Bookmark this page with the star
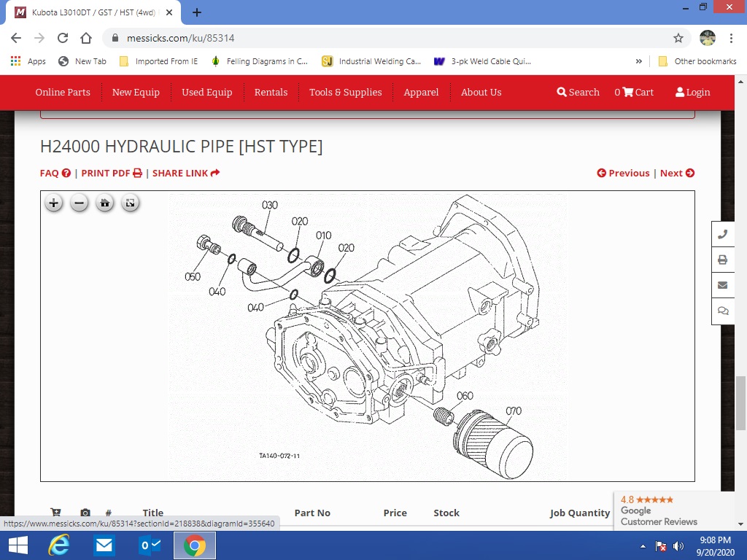The height and width of the screenshot is (560, 747). [x=678, y=38]
